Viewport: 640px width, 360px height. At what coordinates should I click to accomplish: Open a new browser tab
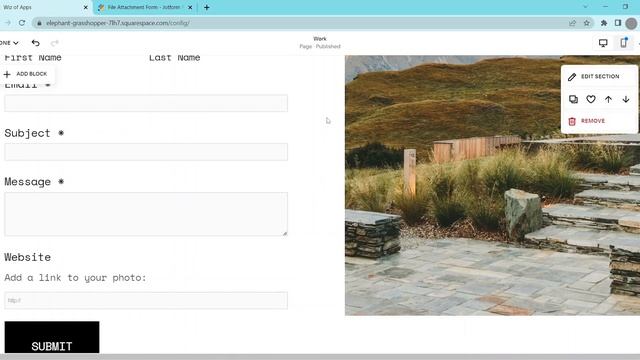[x=207, y=7]
